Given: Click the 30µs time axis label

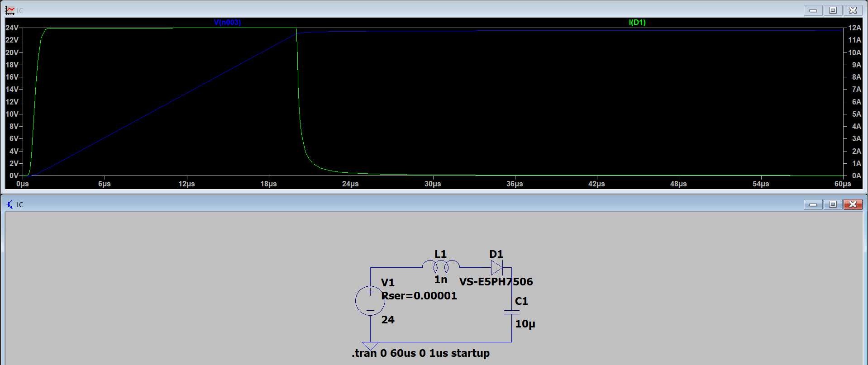Looking at the screenshot, I should 433,184.
